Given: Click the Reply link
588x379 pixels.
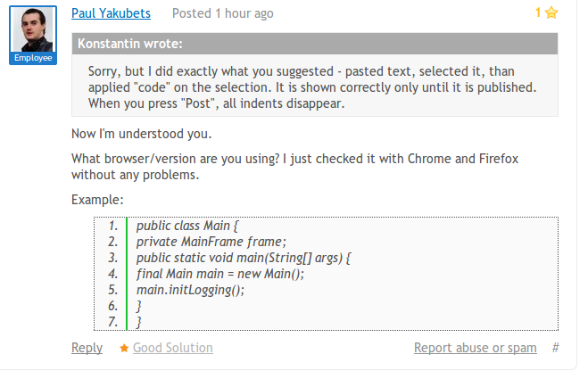Looking at the screenshot, I should (87, 348).
